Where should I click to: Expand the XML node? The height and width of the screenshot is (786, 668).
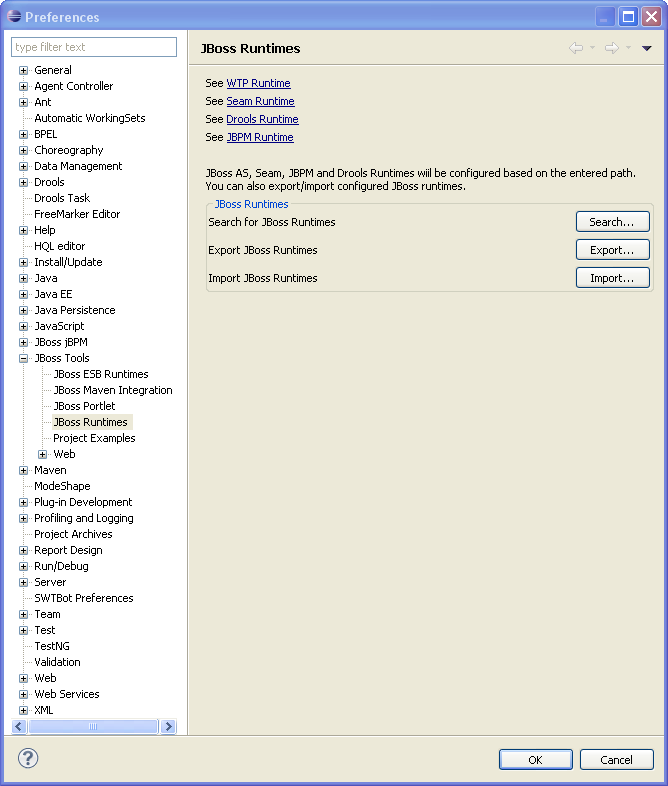(23, 710)
